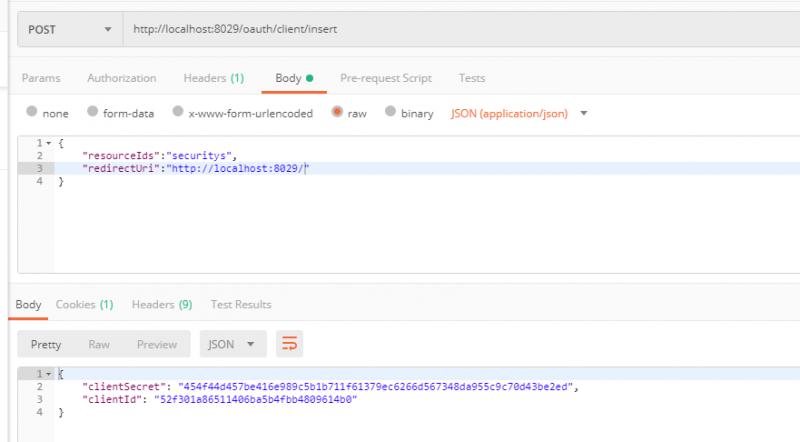800x442 pixels.
Task: Select the Pre-request Script tab
Action: 386,78
